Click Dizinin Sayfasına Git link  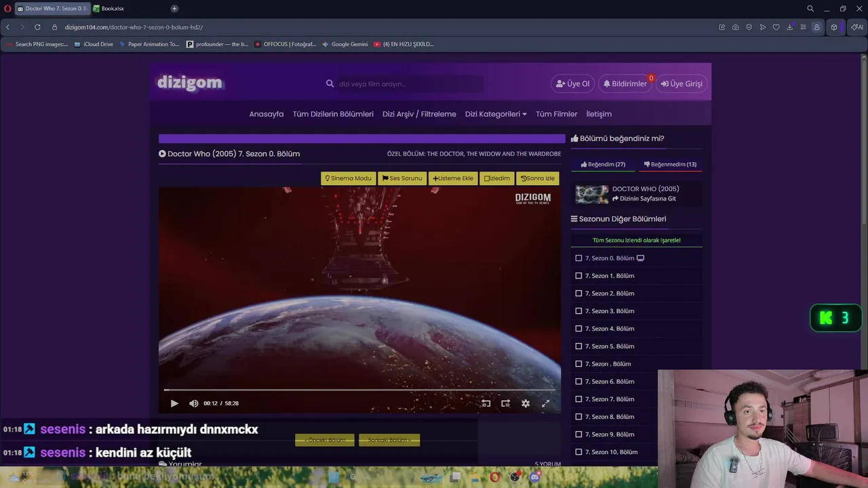(x=644, y=199)
